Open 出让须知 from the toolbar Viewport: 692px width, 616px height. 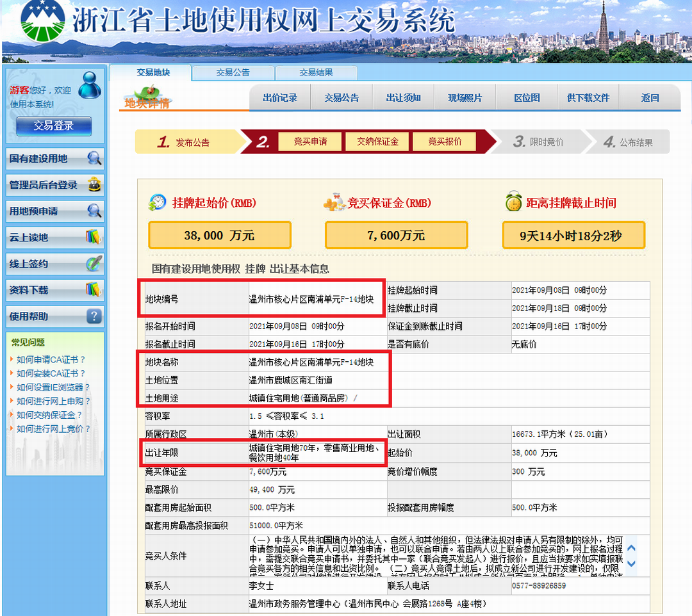click(x=403, y=97)
